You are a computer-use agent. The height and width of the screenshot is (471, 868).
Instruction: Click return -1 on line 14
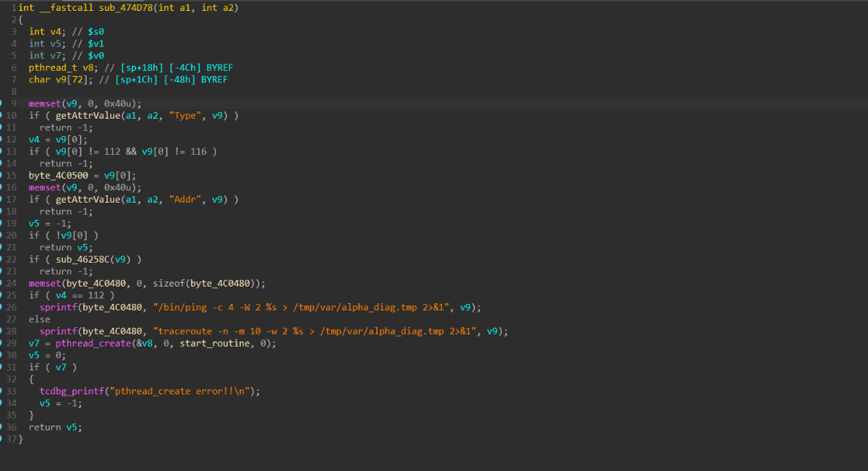pos(67,164)
